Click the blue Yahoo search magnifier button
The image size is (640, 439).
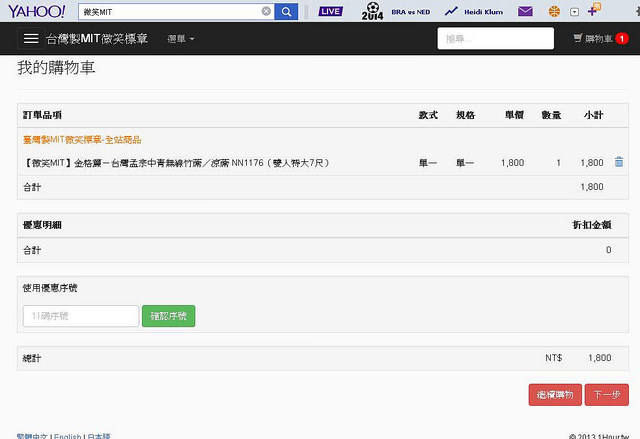(x=286, y=12)
